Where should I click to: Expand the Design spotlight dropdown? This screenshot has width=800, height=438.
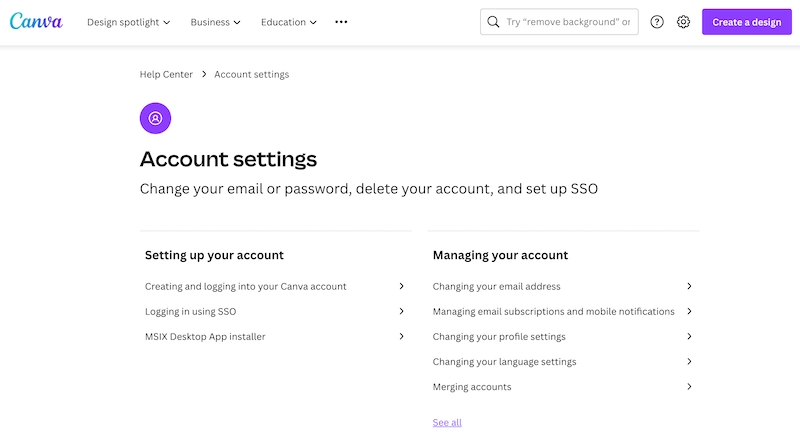click(129, 22)
